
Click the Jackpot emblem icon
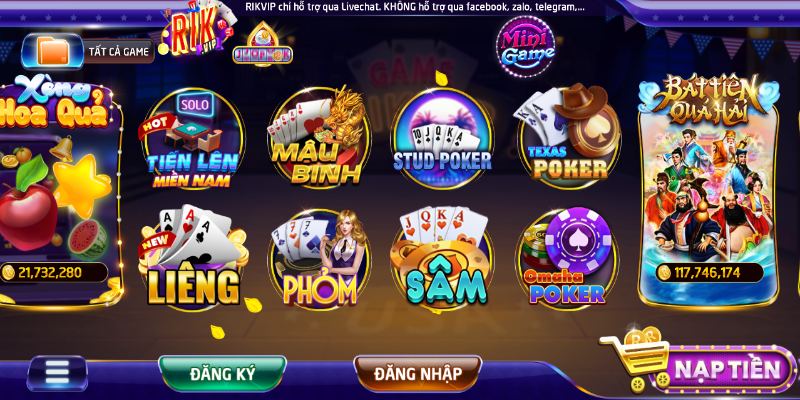[x=262, y=45]
